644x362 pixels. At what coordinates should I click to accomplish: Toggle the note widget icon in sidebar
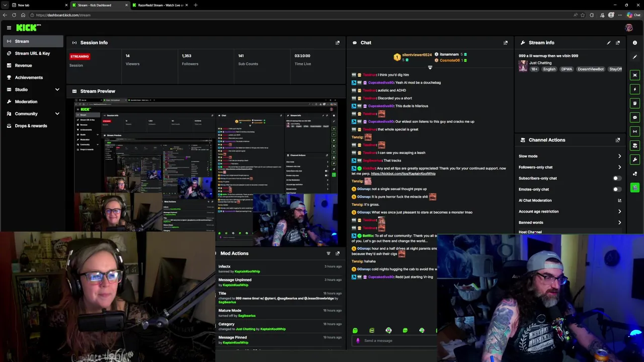point(635,103)
